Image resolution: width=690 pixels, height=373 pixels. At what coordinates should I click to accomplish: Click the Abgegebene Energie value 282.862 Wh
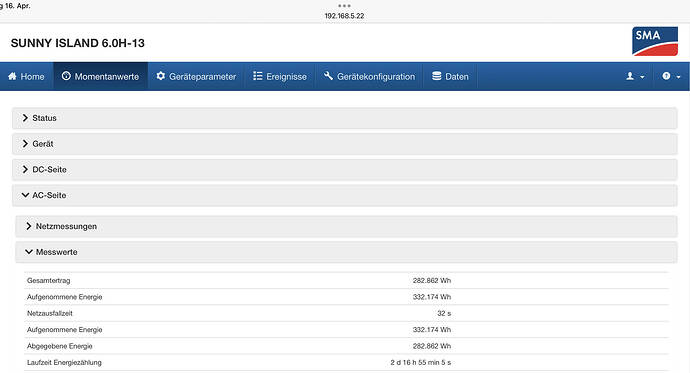coord(432,346)
